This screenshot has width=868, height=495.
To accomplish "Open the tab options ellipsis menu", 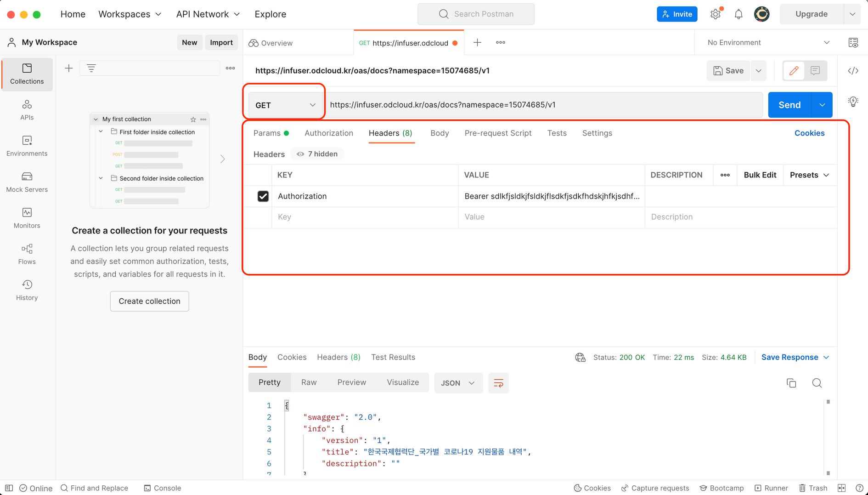I will pyautogui.click(x=501, y=43).
